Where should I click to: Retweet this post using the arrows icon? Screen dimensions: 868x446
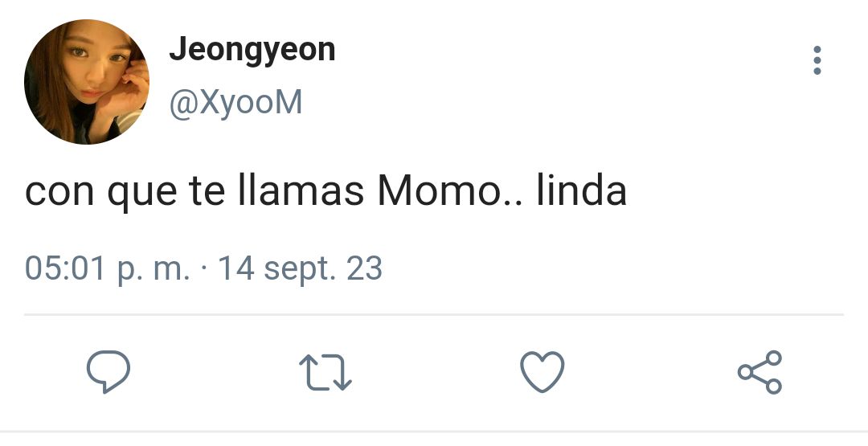325,372
